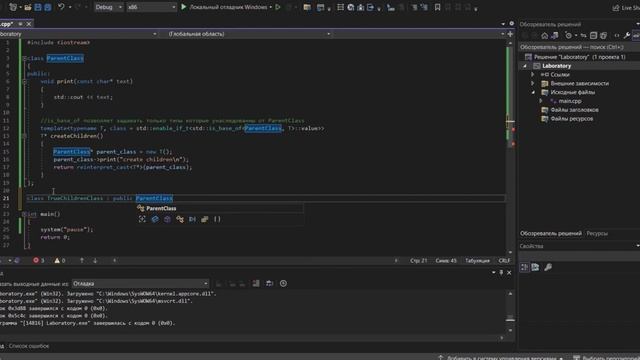Click the split editor plus icon
This screenshot has height=360, width=640.
pyautogui.click(x=510, y=34)
